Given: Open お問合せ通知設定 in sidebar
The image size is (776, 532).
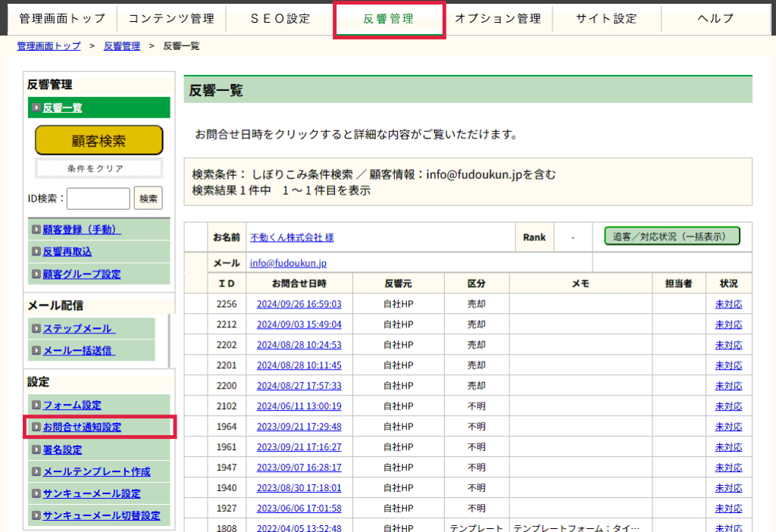Looking at the screenshot, I should pos(82,427).
